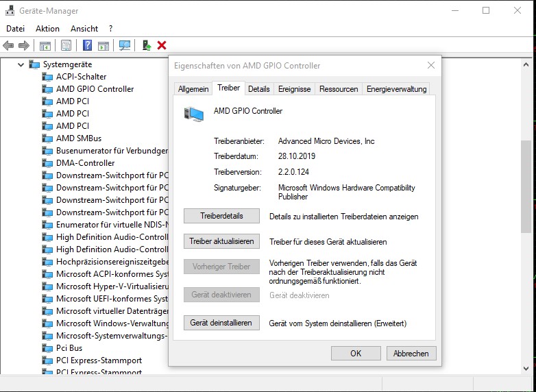Select Busenumerator für Verbundgeräte entry
The width and height of the screenshot is (536, 392).
click(x=112, y=151)
